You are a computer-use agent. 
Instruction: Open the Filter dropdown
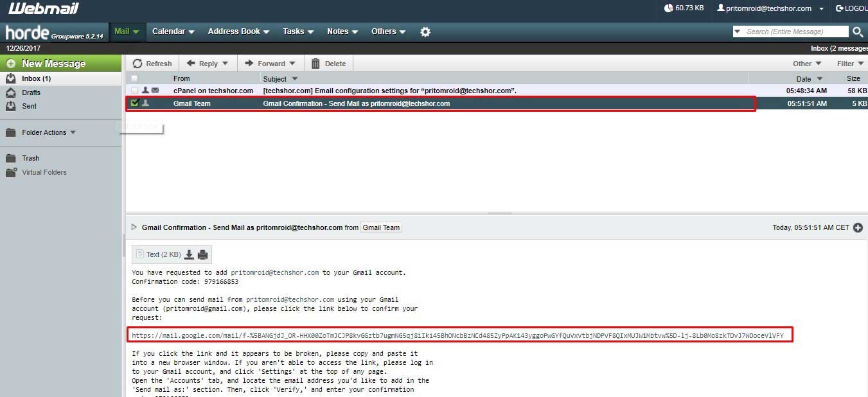pos(850,64)
